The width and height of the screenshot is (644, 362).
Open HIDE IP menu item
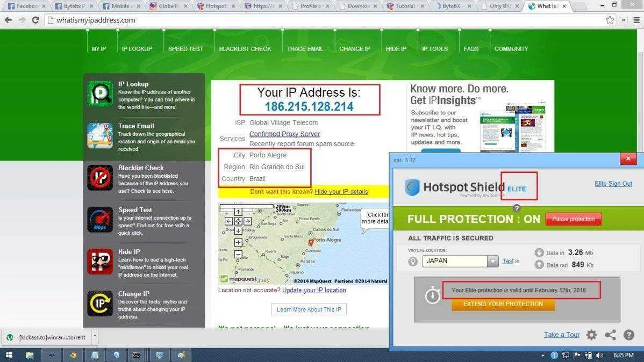tap(396, 49)
